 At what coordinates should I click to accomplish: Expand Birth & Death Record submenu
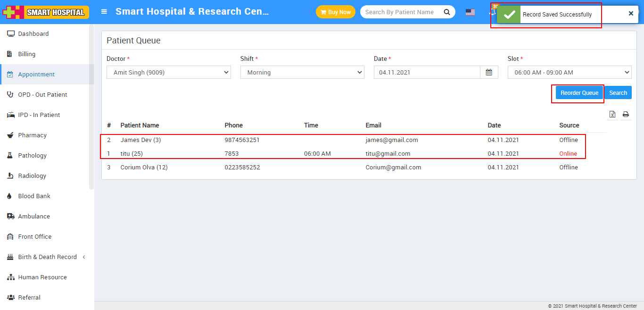(47, 257)
